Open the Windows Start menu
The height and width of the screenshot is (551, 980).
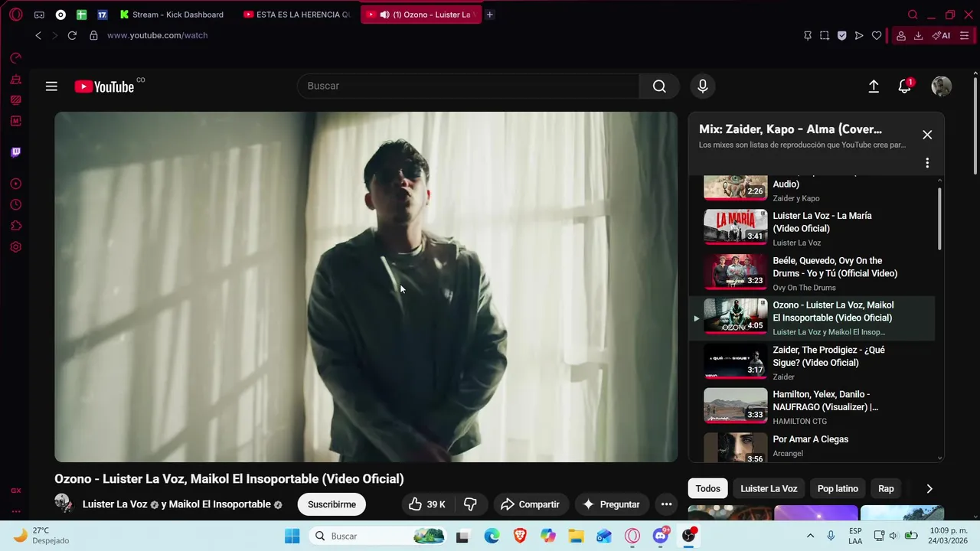tap(292, 536)
